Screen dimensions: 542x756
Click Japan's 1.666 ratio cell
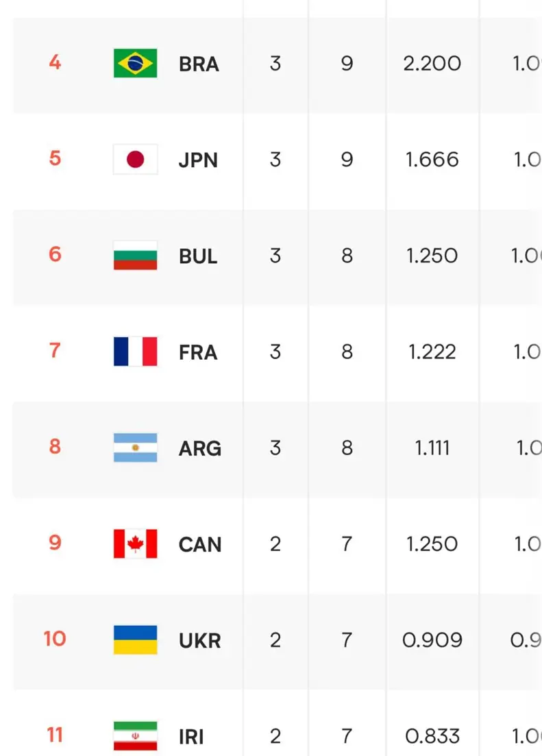pyautogui.click(x=432, y=160)
